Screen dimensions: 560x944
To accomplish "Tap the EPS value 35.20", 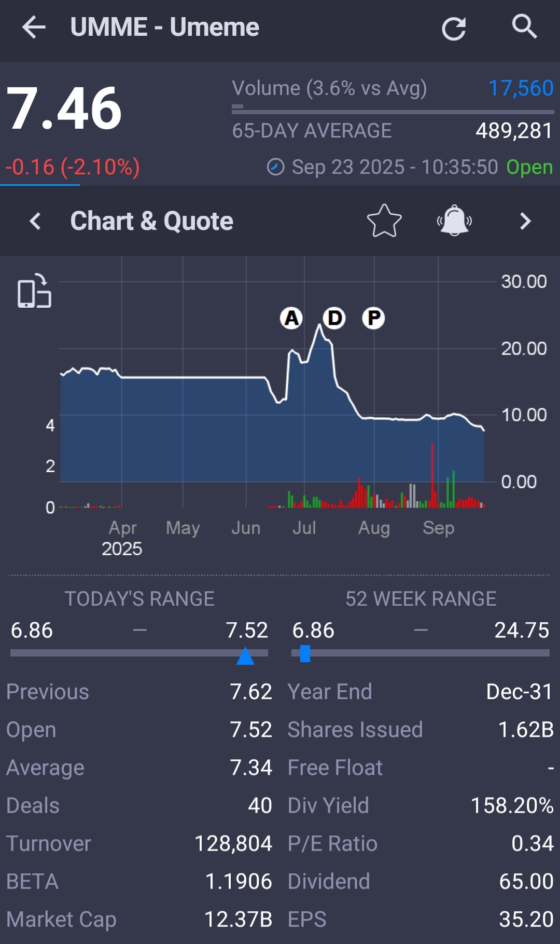I will coord(526,919).
